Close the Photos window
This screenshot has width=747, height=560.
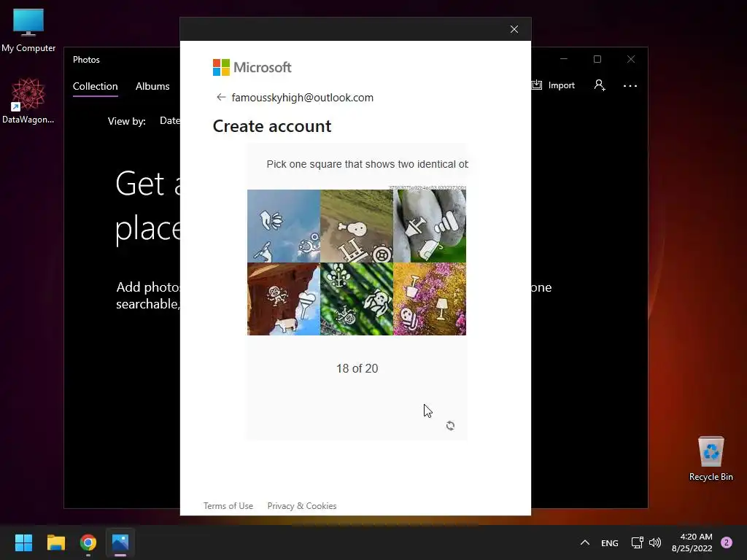tap(631, 59)
